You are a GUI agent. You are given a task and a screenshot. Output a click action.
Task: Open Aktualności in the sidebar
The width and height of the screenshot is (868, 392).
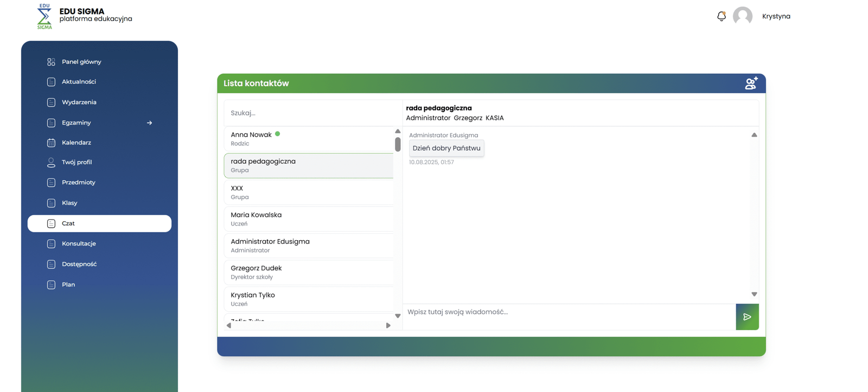pos(79,82)
